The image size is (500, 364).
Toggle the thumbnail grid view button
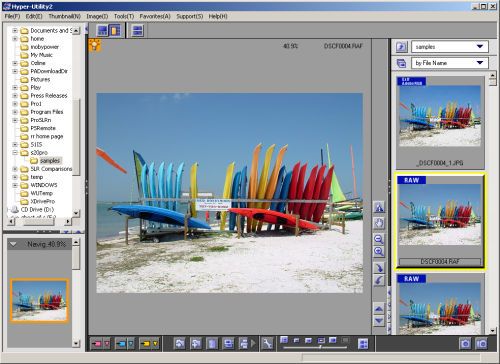point(363,344)
